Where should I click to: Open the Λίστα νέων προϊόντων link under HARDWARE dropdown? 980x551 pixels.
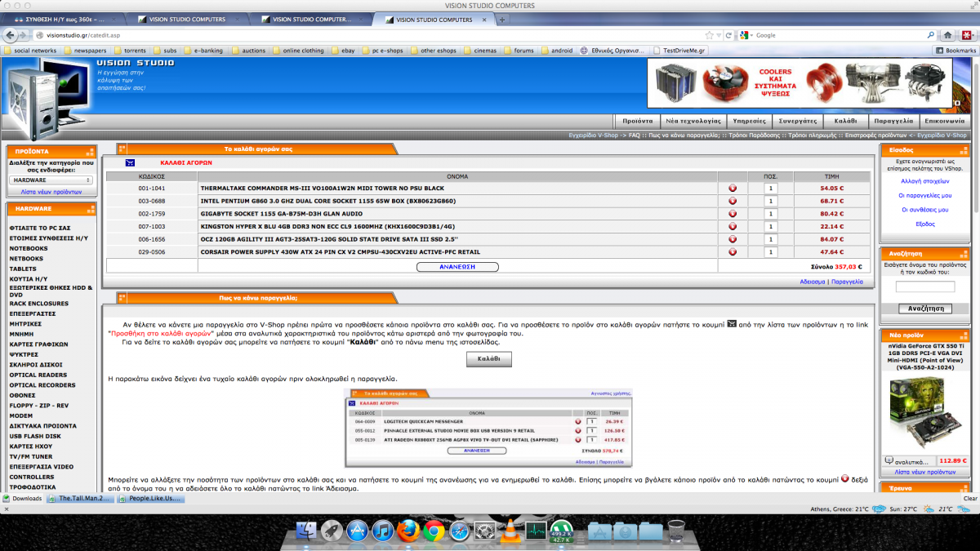click(51, 191)
